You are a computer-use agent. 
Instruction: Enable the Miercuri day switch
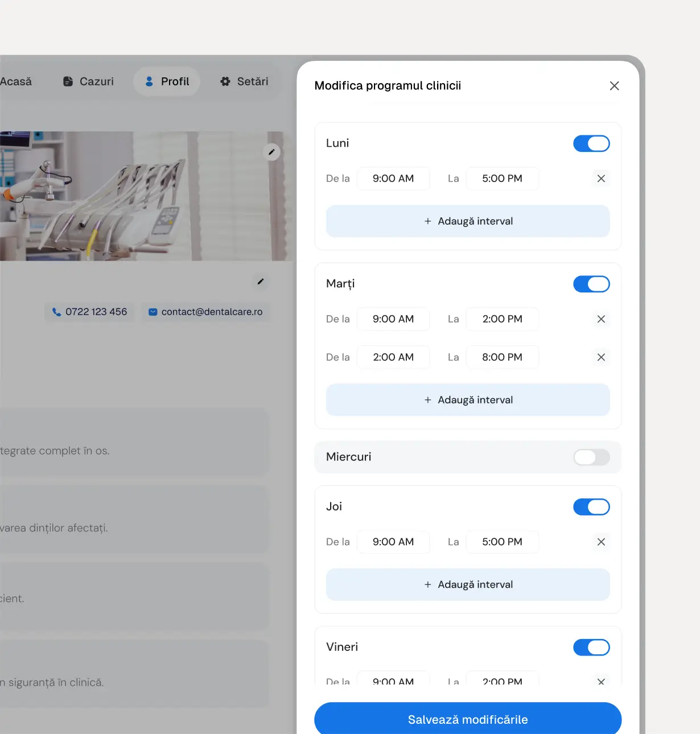[x=591, y=457]
